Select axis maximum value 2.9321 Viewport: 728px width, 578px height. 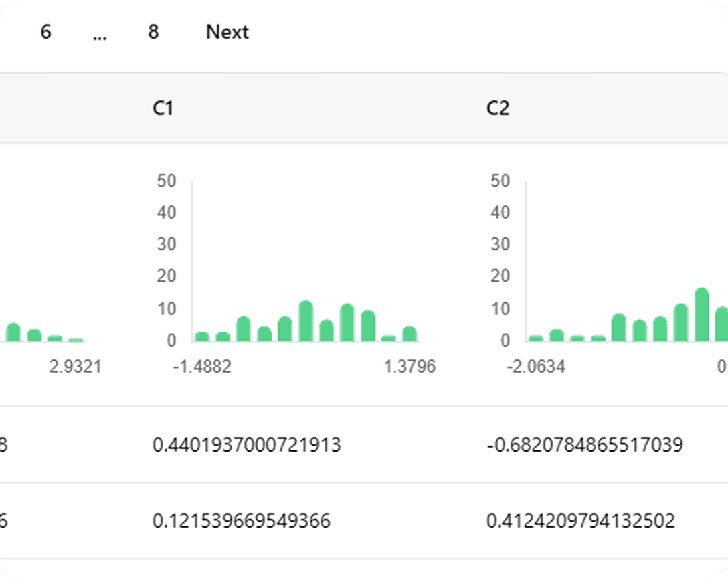[x=75, y=367]
